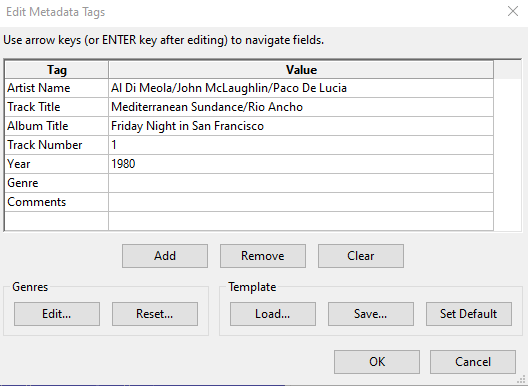528x386 pixels.
Task: Click the dialog resize grip in the corner
Action: point(522,380)
